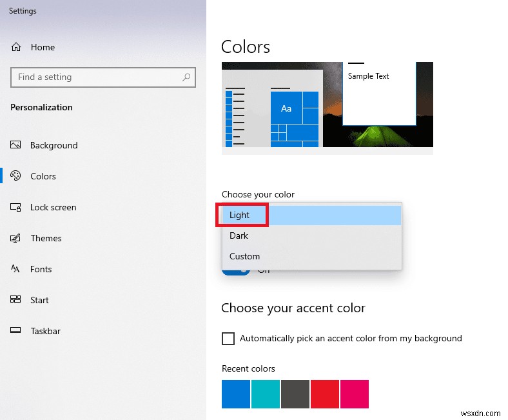Go to Background settings
Screen dimensions: 508x420
(x=103, y=145)
